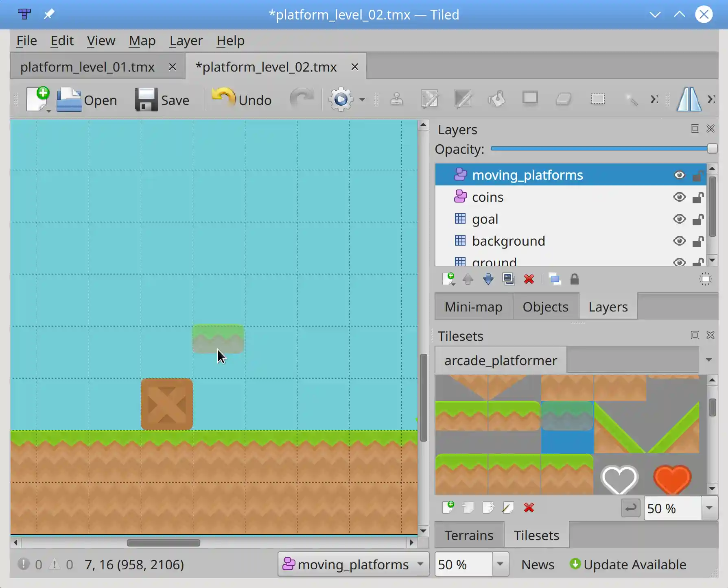Image resolution: width=728 pixels, height=588 pixels.
Task: Switch to the platform_level_01.tmx tab
Action: [x=87, y=67]
